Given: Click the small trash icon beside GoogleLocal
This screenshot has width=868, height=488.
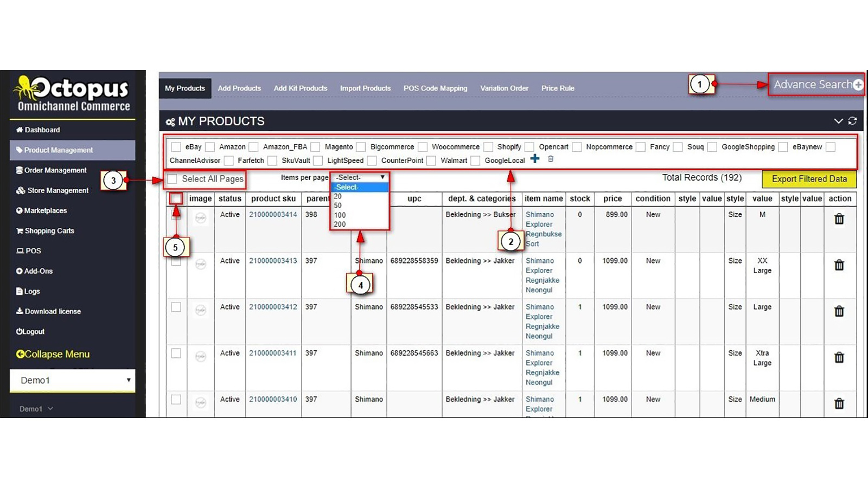Looking at the screenshot, I should pyautogui.click(x=551, y=159).
